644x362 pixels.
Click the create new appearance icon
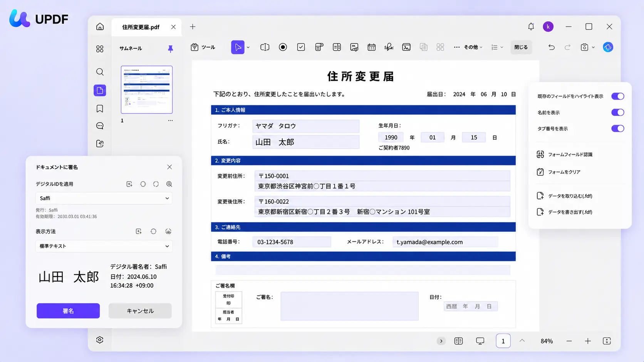(139, 231)
